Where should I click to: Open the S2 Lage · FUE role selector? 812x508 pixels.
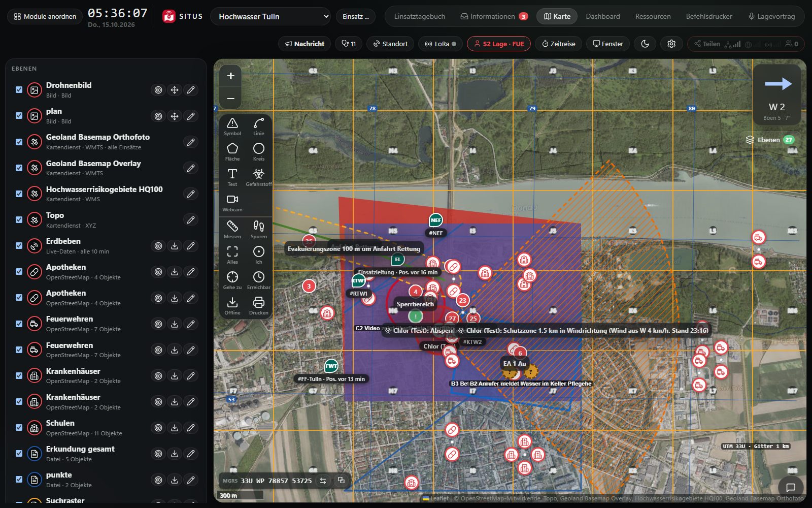click(499, 44)
